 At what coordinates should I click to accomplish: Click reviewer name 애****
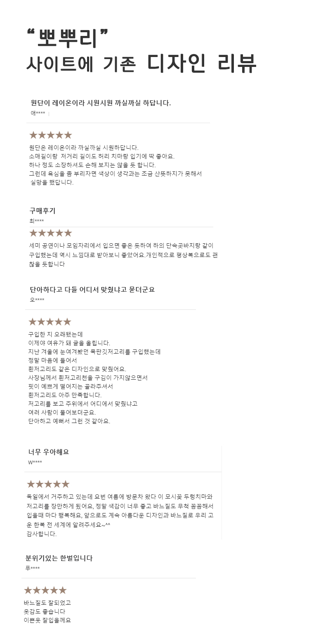[x=38, y=113]
